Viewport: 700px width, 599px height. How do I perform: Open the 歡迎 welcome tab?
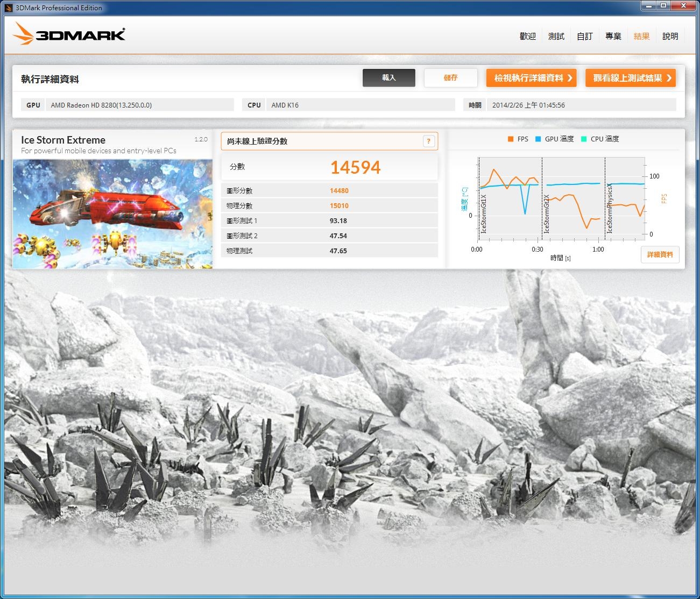click(x=527, y=36)
